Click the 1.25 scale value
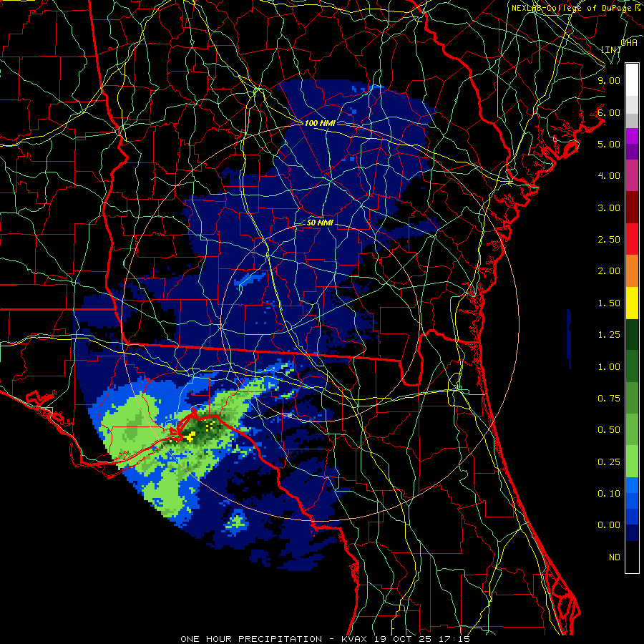Viewport: 644px width, 644px height. tap(609, 335)
